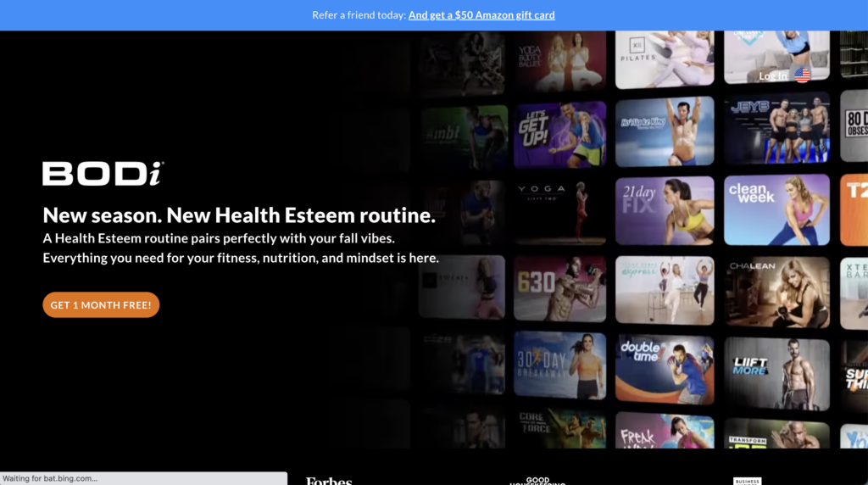Click the Good Housekeeping logo

[x=537, y=481]
